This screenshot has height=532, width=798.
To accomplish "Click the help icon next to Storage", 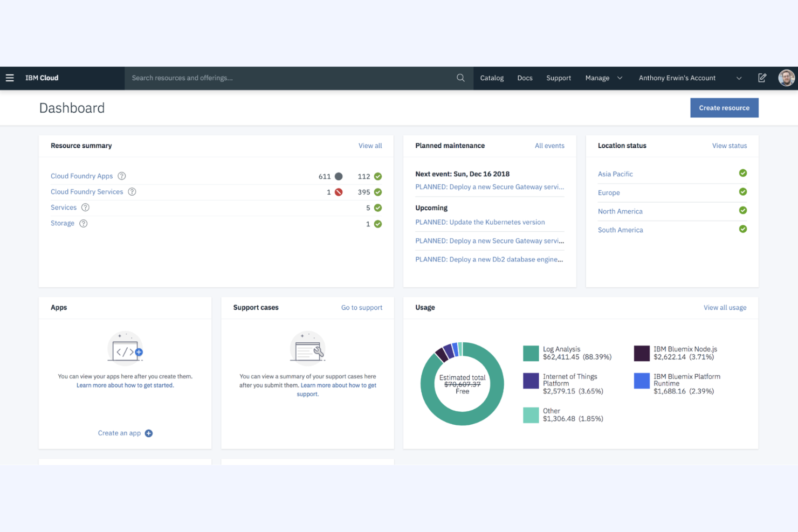I will (x=83, y=223).
